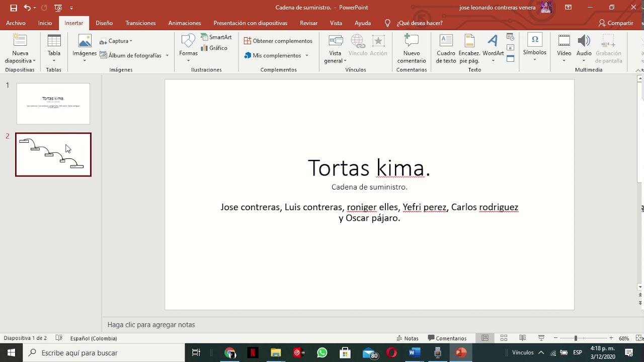
Task: Click the Símbolos omega icon
Action: [535, 40]
